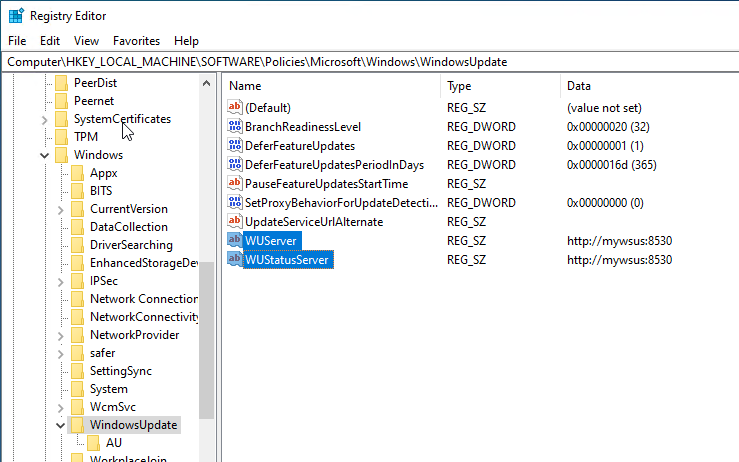Click the WUServer string value icon
This screenshot has width=739, height=462.
pyautogui.click(x=235, y=240)
